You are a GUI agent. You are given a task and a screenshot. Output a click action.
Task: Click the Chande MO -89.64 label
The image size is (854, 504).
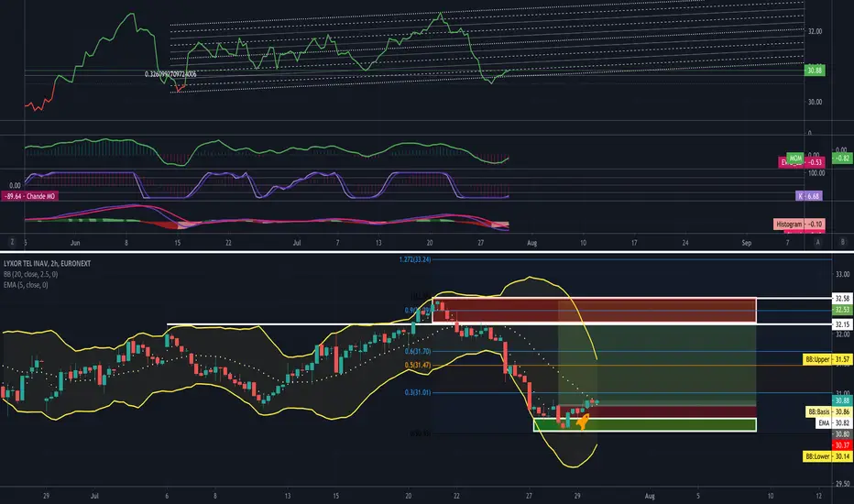pyautogui.click(x=30, y=196)
